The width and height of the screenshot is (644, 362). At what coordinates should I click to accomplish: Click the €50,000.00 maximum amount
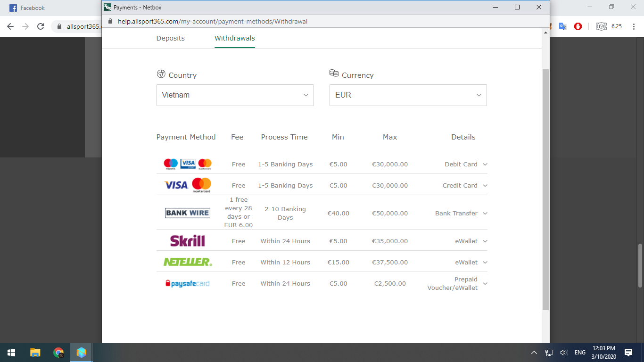click(x=390, y=214)
